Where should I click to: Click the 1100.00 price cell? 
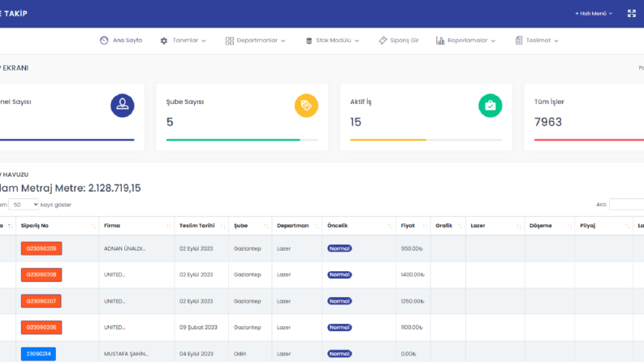coord(412,327)
